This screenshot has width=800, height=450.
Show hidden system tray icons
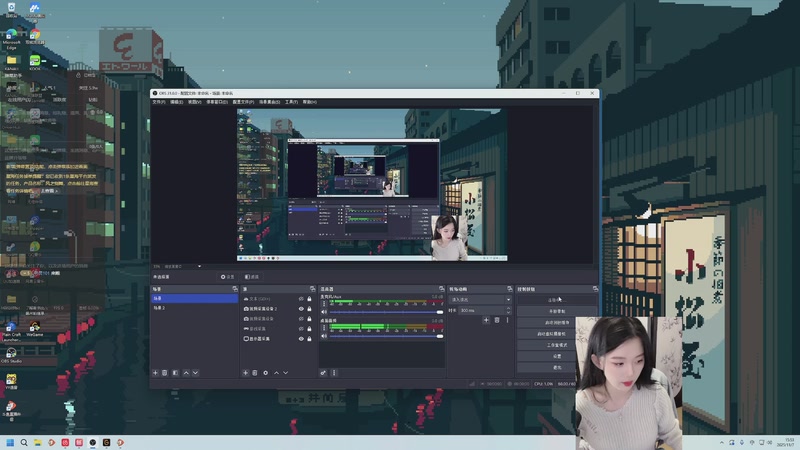click(721, 443)
